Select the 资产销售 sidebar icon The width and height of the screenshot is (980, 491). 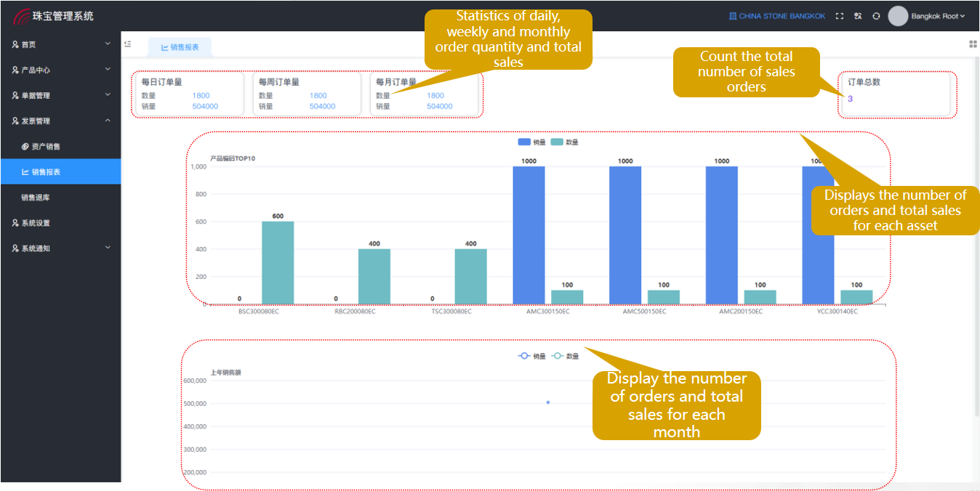pos(25,145)
